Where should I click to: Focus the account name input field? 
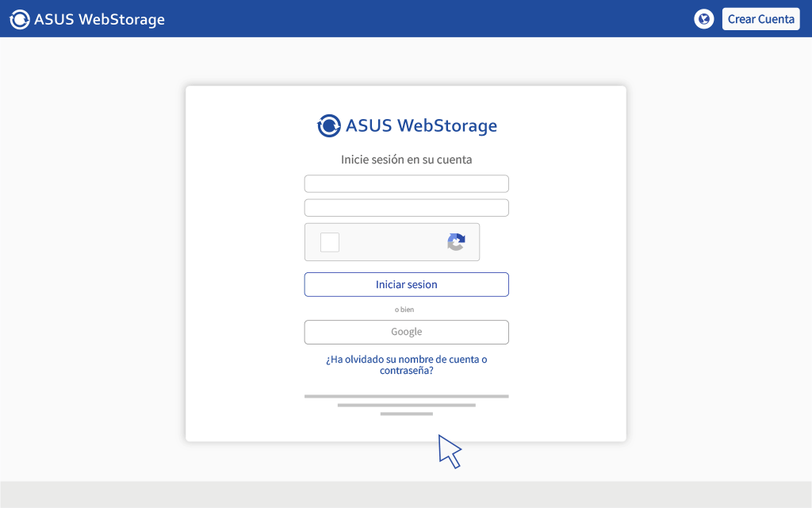click(x=407, y=183)
